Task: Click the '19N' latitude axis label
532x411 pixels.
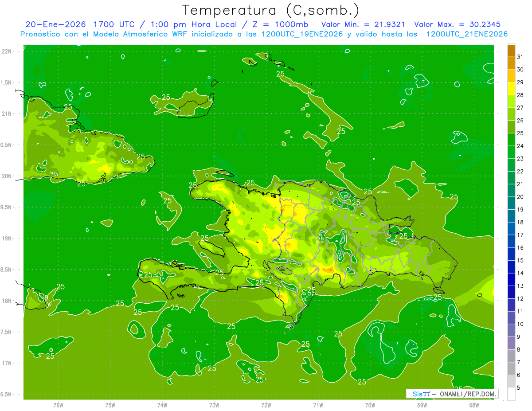Action: point(7,239)
